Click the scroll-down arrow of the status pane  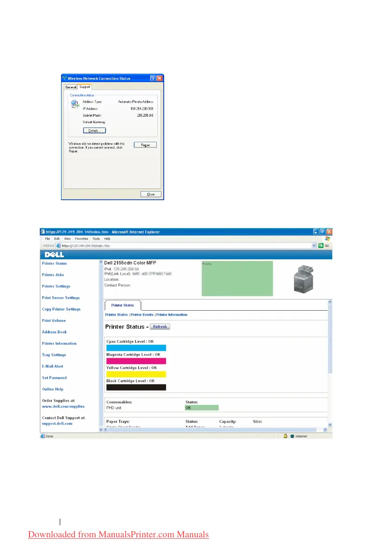pyautogui.click(x=330, y=424)
